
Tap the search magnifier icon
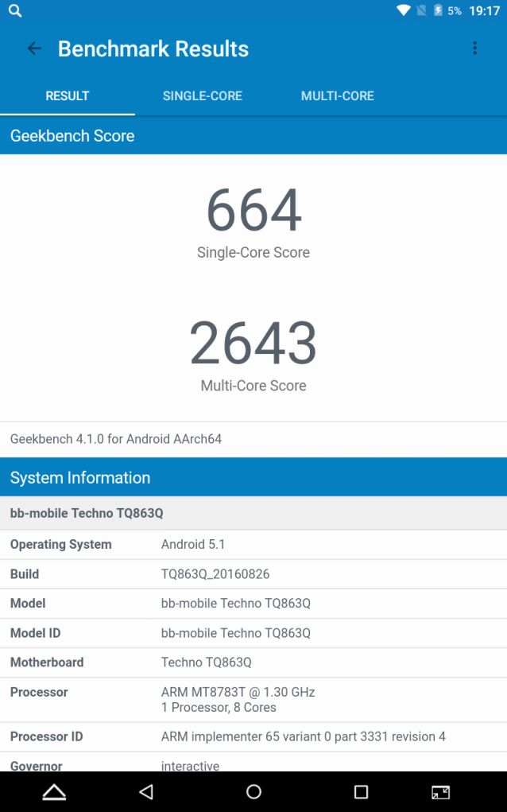15,10
